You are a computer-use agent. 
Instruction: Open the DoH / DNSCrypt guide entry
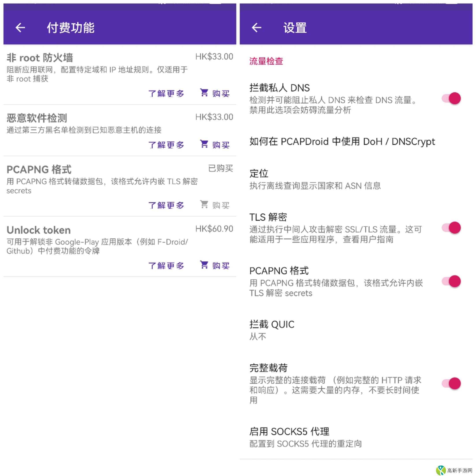342,142
